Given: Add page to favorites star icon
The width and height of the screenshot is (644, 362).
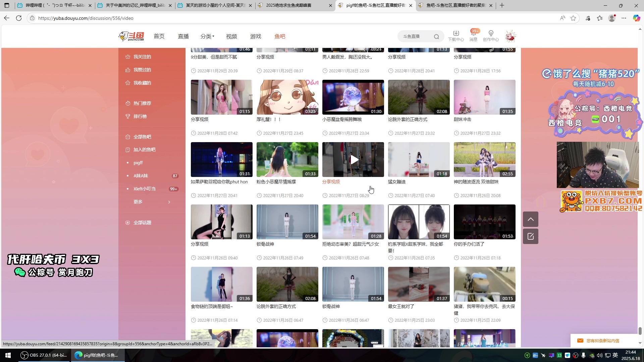Looking at the screenshot, I should [x=573, y=18].
